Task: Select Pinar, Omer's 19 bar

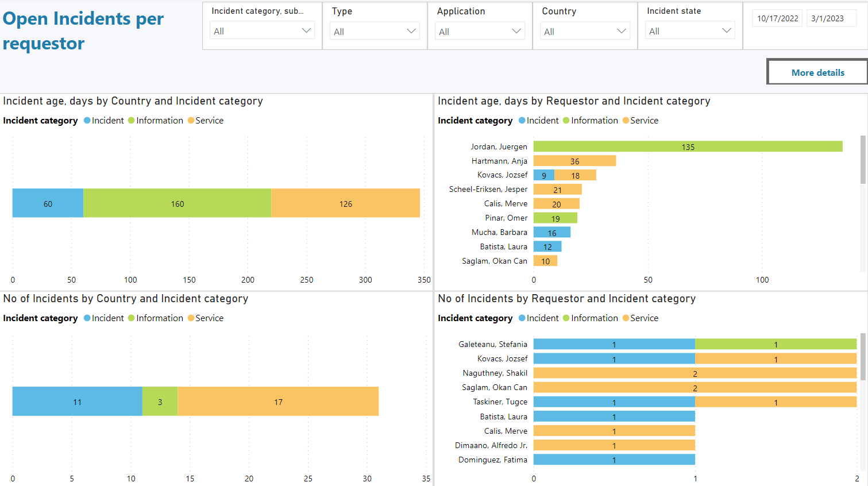Action: pyautogui.click(x=555, y=218)
